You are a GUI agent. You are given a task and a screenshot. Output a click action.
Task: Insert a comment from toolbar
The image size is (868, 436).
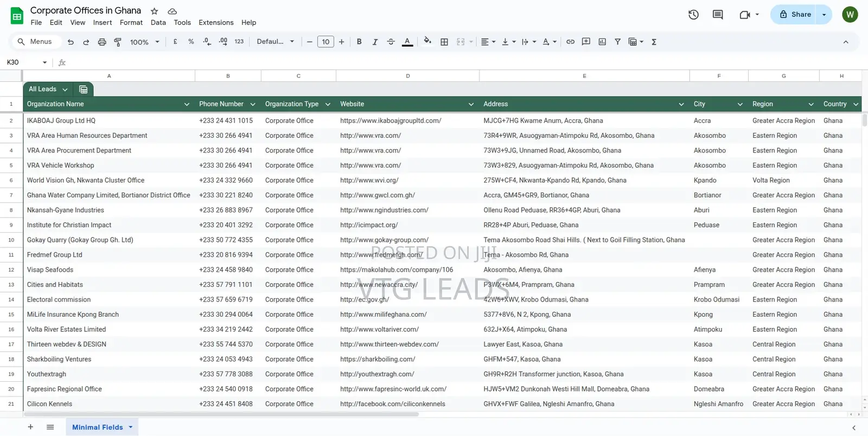click(x=586, y=42)
